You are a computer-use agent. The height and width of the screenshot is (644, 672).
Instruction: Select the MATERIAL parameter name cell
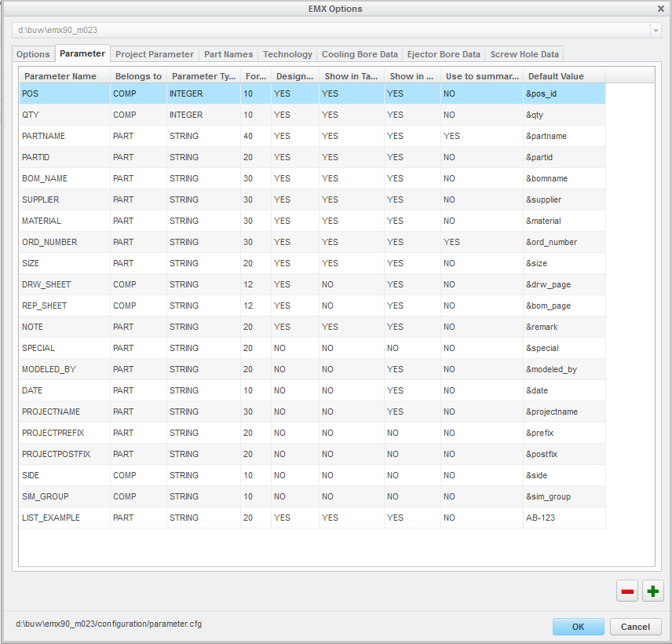[64, 221]
